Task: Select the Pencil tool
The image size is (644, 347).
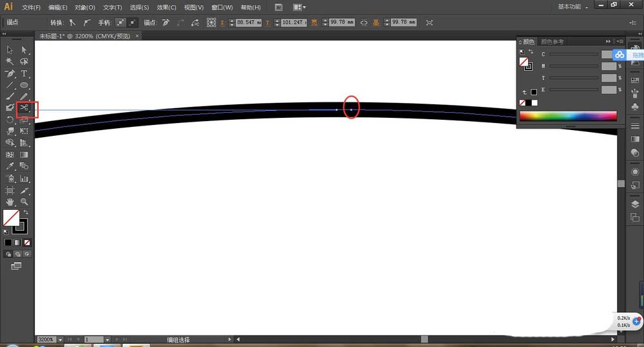Action: coord(24,97)
